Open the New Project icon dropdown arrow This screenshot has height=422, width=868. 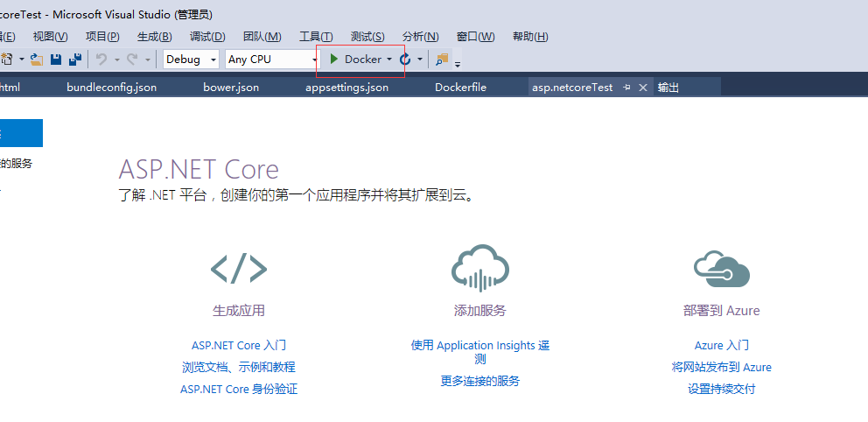point(22,60)
